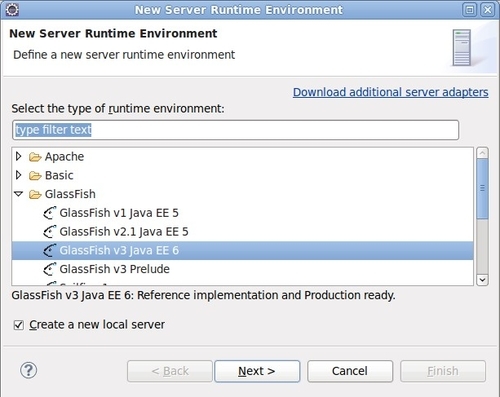
Task: Click the Next > button
Action: coord(257,371)
